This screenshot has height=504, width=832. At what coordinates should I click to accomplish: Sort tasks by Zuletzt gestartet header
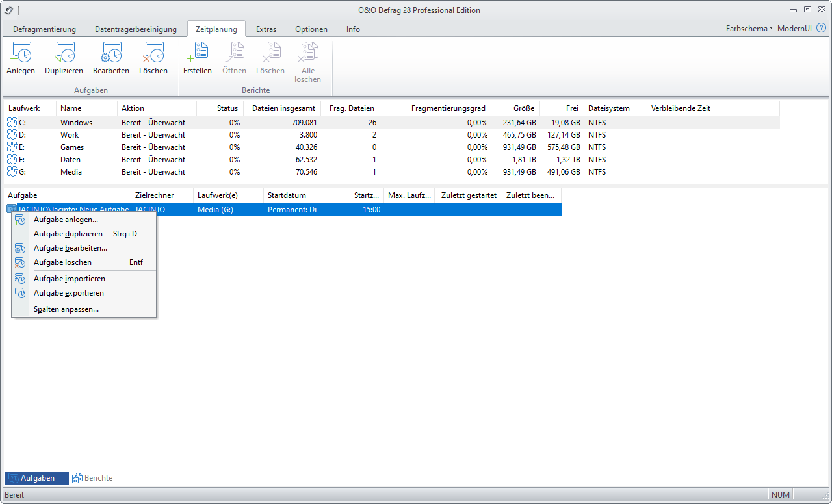point(468,195)
